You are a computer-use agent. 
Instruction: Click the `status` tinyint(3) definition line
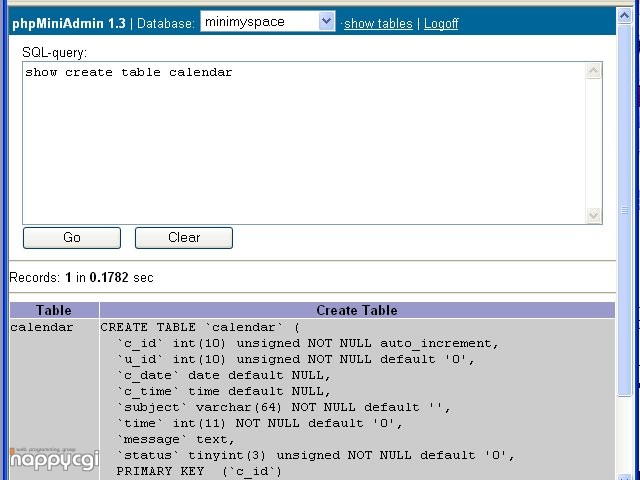pyautogui.click(x=316, y=456)
